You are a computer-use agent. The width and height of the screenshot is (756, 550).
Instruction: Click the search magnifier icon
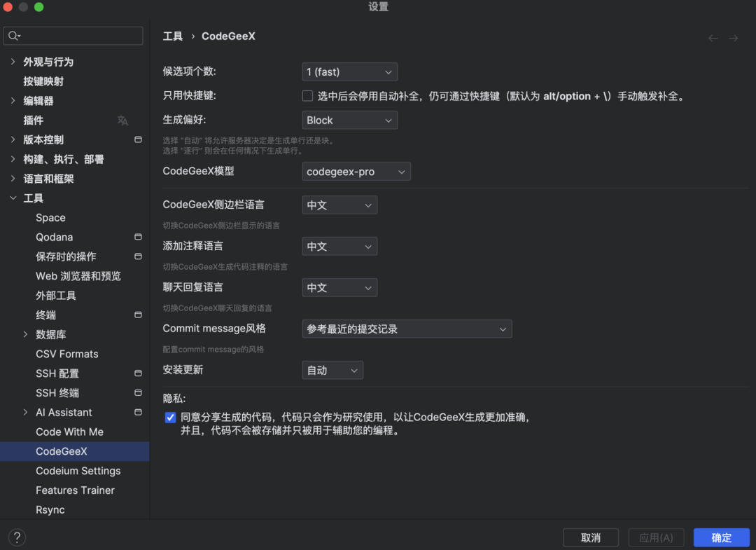coord(13,36)
